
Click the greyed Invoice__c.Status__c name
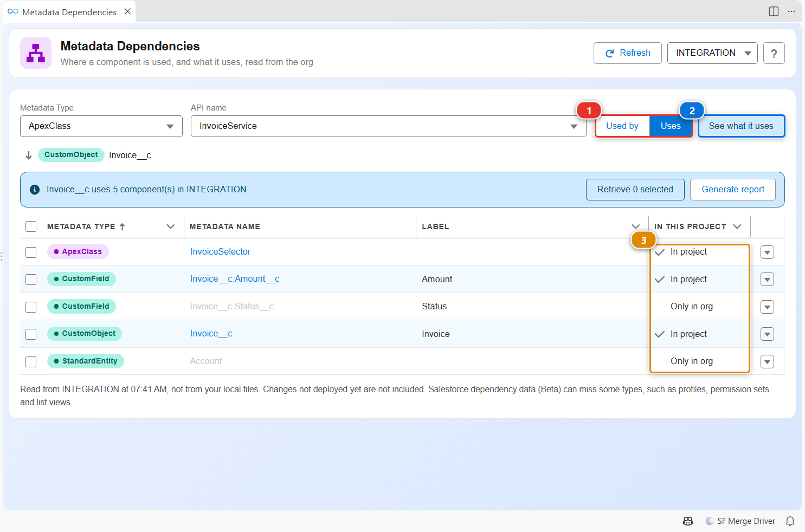(232, 307)
